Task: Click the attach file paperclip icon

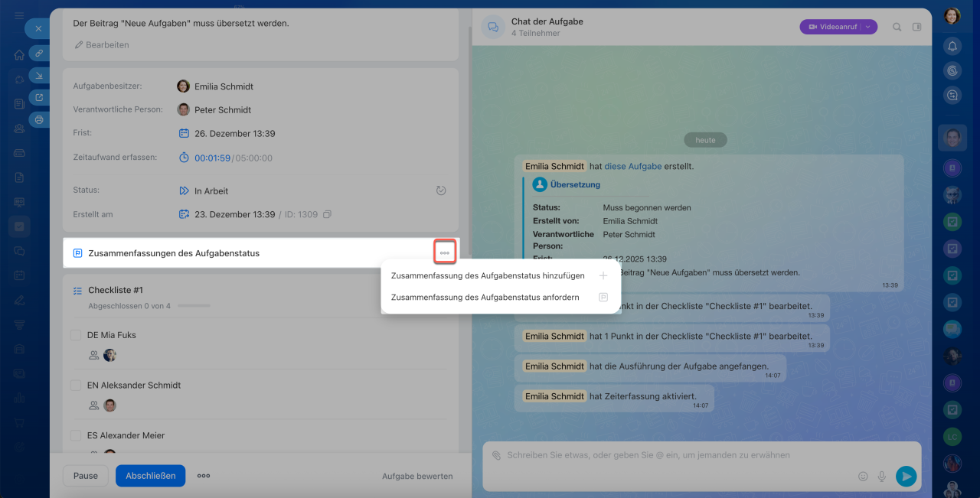Action: 496,455
